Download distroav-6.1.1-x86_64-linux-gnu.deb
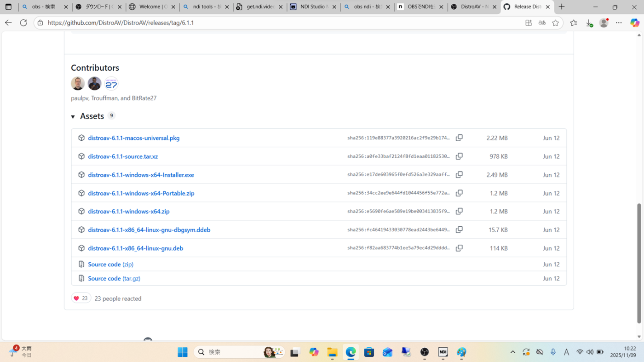Viewport: 644px width, 362px height. pos(136,248)
